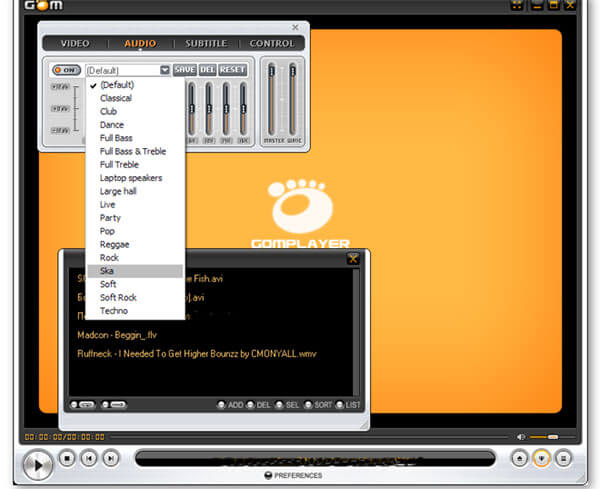Stop playback with the Stop button
This screenshot has width=600, height=489.
(67, 458)
